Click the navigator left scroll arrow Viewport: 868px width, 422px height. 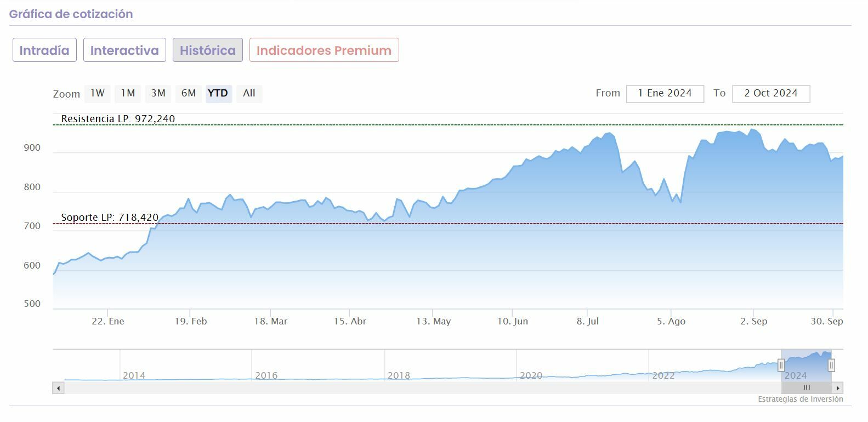pyautogui.click(x=58, y=388)
